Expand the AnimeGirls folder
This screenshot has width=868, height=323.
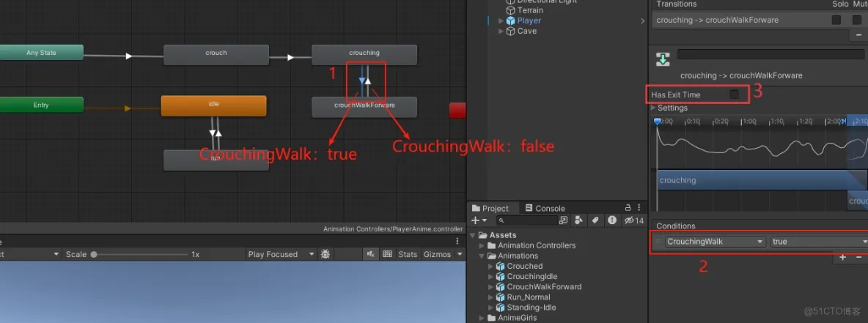(x=482, y=318)
